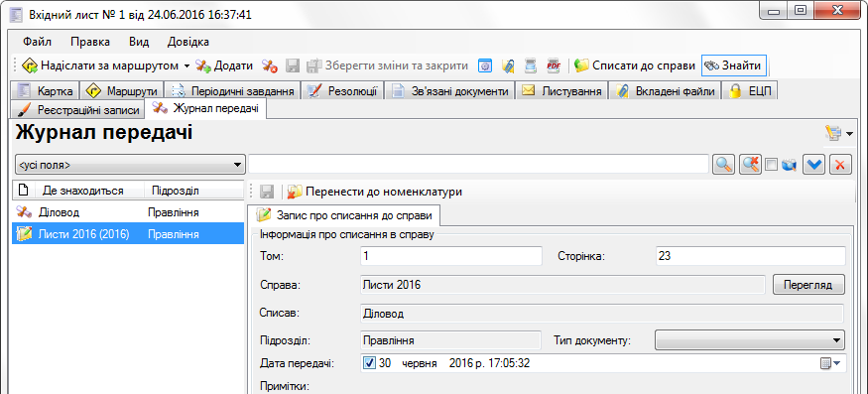Click the blue down chevron button

[814, 165]
